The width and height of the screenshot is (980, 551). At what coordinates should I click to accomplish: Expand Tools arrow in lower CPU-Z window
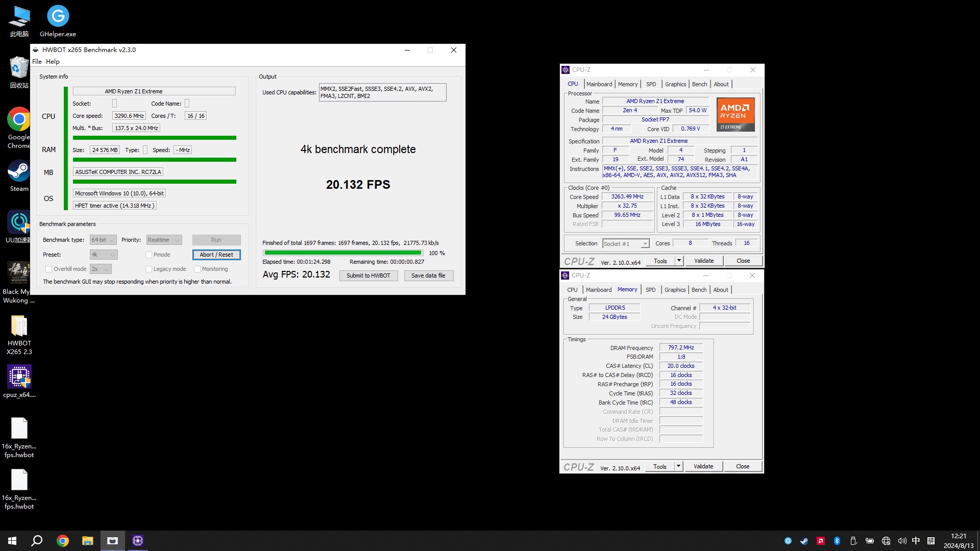678,466
